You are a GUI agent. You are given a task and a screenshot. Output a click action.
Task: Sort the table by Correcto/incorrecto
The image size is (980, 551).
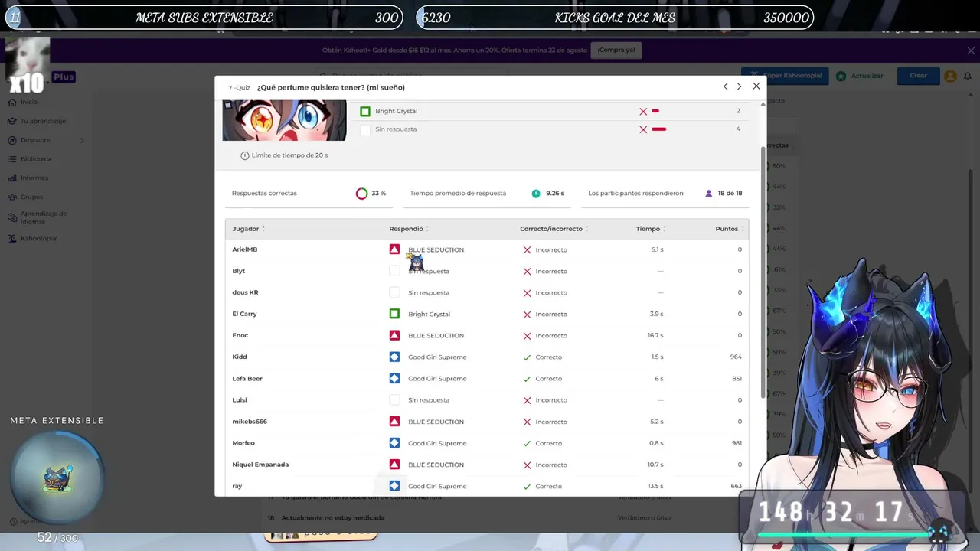[x=554, y=229]
